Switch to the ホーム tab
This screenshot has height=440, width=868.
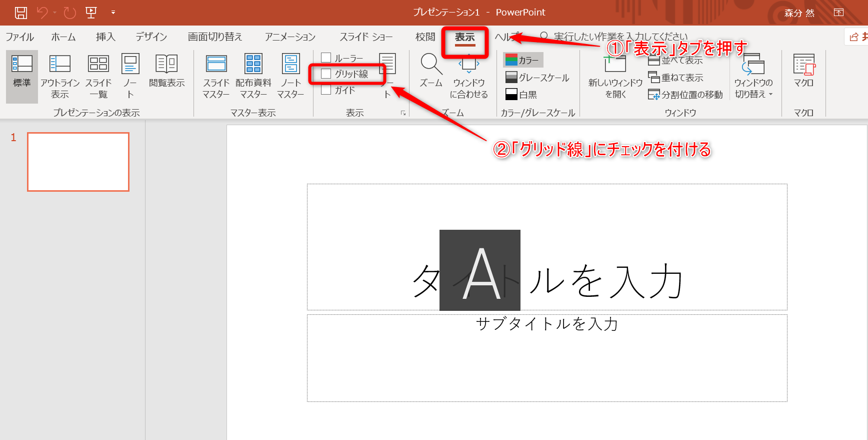click(63, 37)
